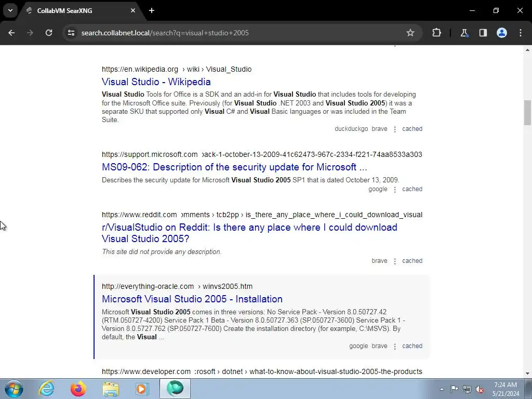
Task: Click the scrollbar down arrow
Action: [x=527, y=374]
